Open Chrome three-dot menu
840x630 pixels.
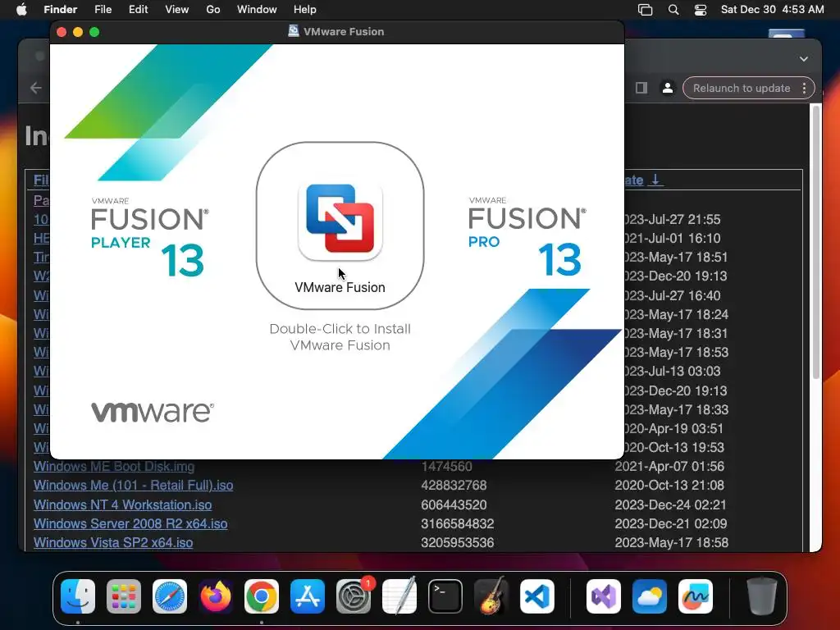pos(804,88)
